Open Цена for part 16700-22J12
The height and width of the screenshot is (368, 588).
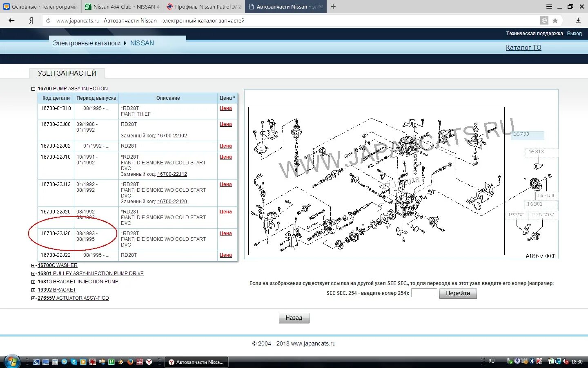(x=225, y=184)
